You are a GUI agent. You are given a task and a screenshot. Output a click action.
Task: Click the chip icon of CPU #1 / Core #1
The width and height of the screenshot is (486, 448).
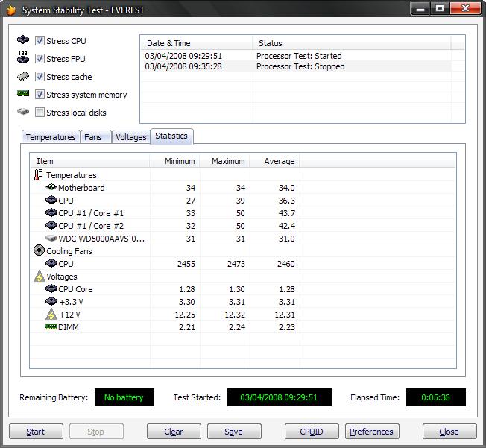(51, 212)
